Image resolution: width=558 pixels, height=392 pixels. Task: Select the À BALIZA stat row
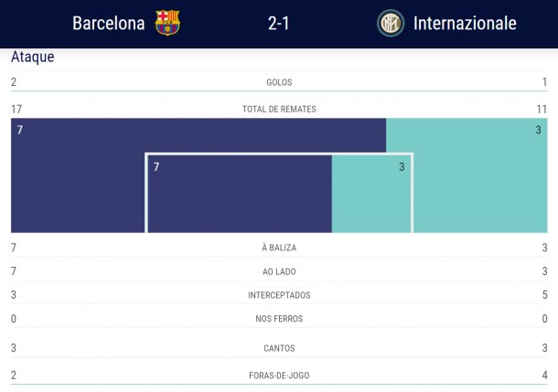(279, 248)
